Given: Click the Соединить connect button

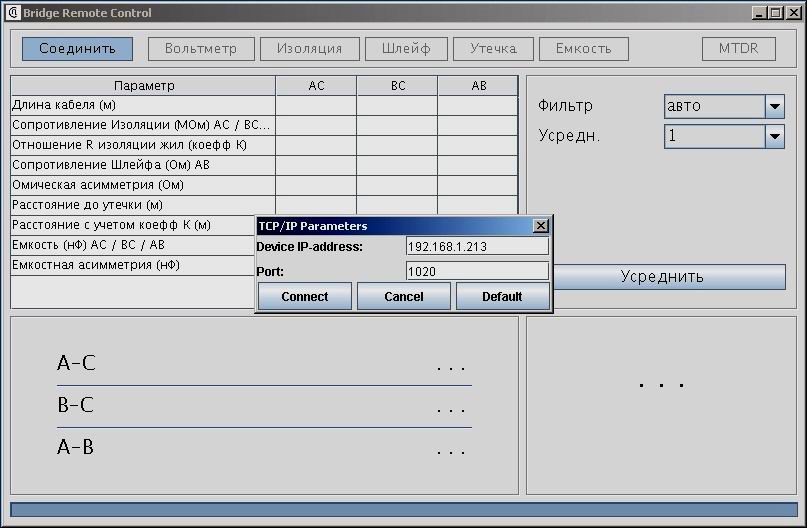Looking at the screenshot, I should [x=77, y=48].
